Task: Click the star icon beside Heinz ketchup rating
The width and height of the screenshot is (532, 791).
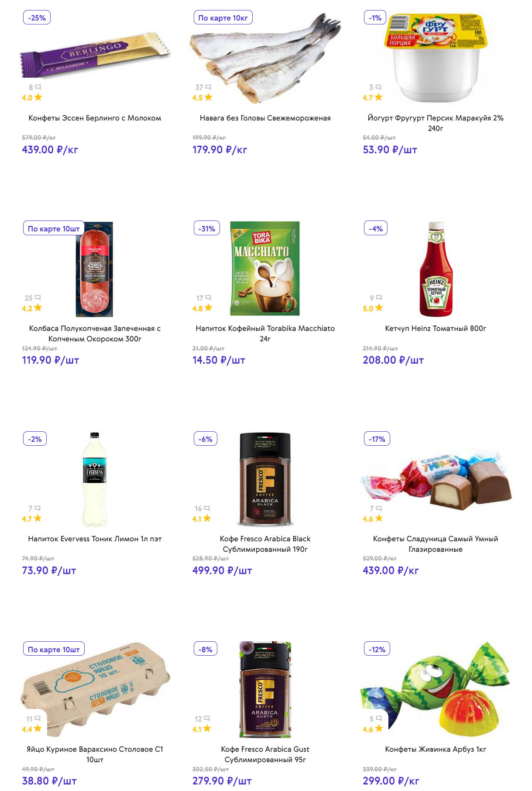Action: (x=379, y=308)
